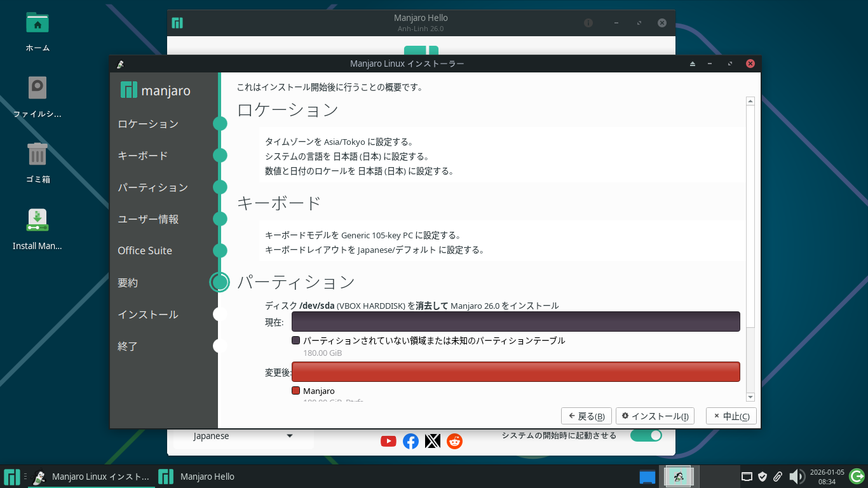This screenshot has height=488, width=868.
Task: Click the Manjaro logo in Hello window titlebar
Action: click(x=177, y=23)
